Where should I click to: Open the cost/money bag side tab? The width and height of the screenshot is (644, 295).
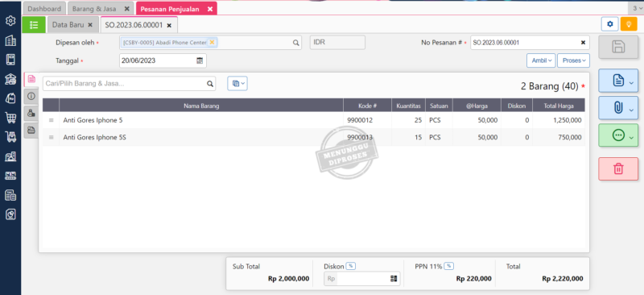pyautogui.click(x=31, y=113)
